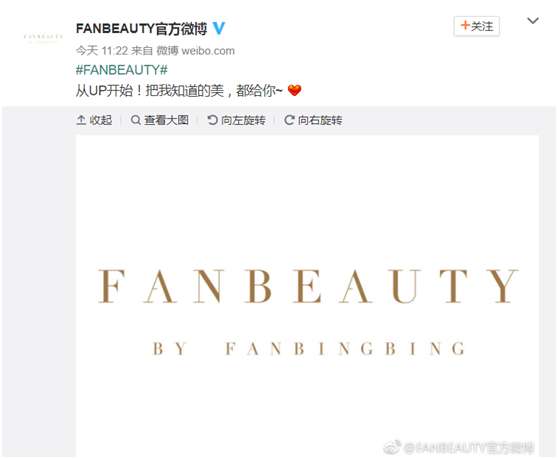Open the FANBEAUTY官方微博 account name link
The image size is (558, 459).
pyautogui.click(x=141, y=28)
